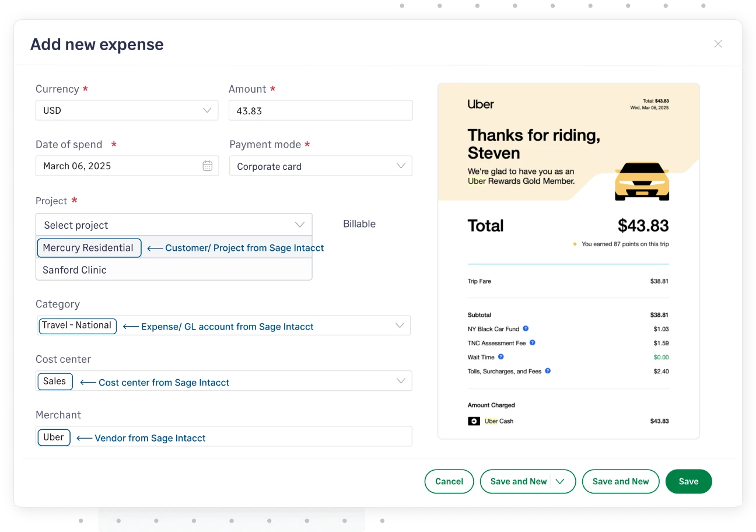Click the yellow car illustration on the receipt

tap(642, 181)
